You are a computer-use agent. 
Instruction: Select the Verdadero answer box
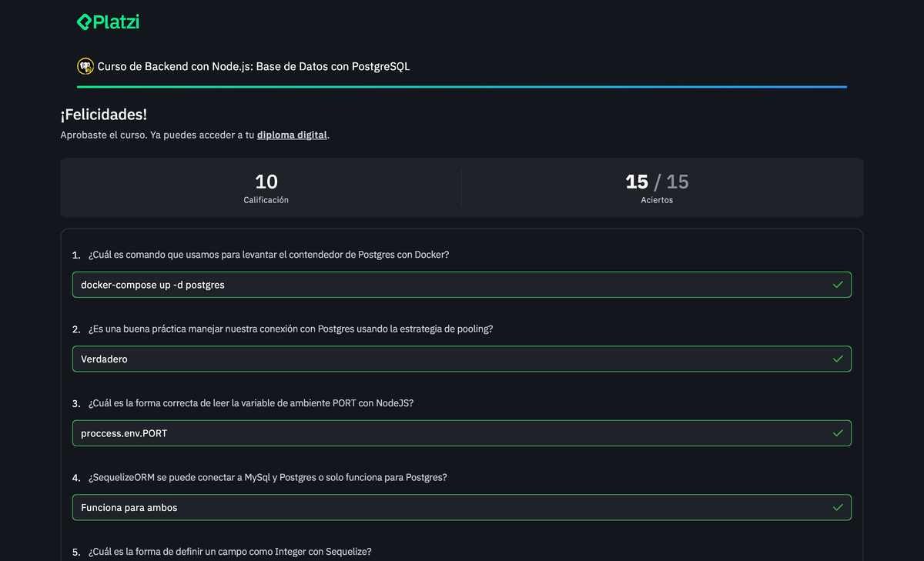pyautogui.click(x=462, y=359)
